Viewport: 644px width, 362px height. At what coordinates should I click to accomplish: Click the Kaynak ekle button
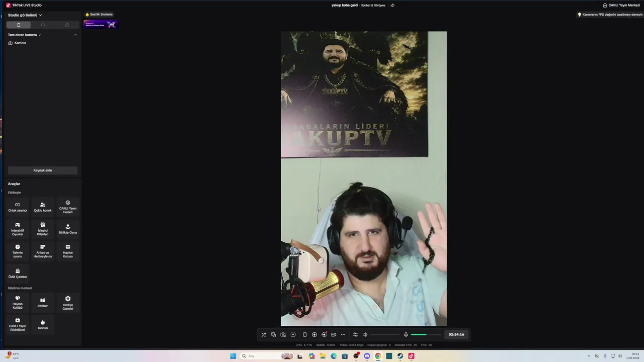tap(43, 170)
